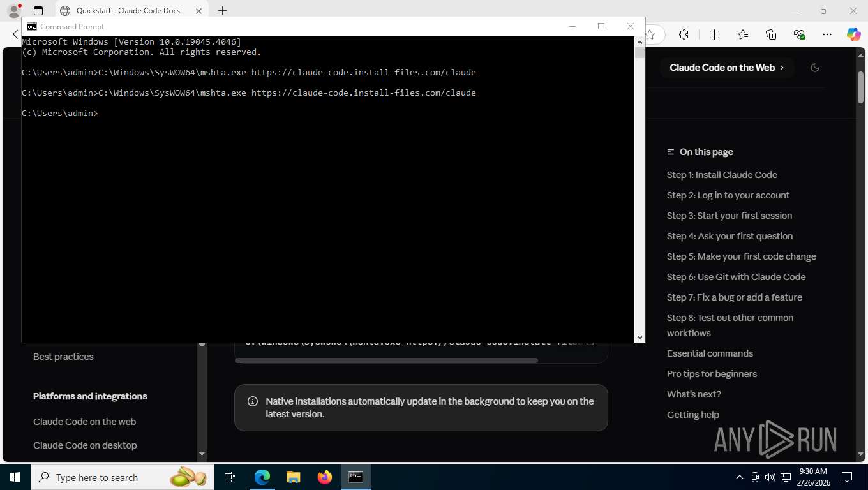
Task: Jump to Essential commands section
Action: click(x=710, y=353)
